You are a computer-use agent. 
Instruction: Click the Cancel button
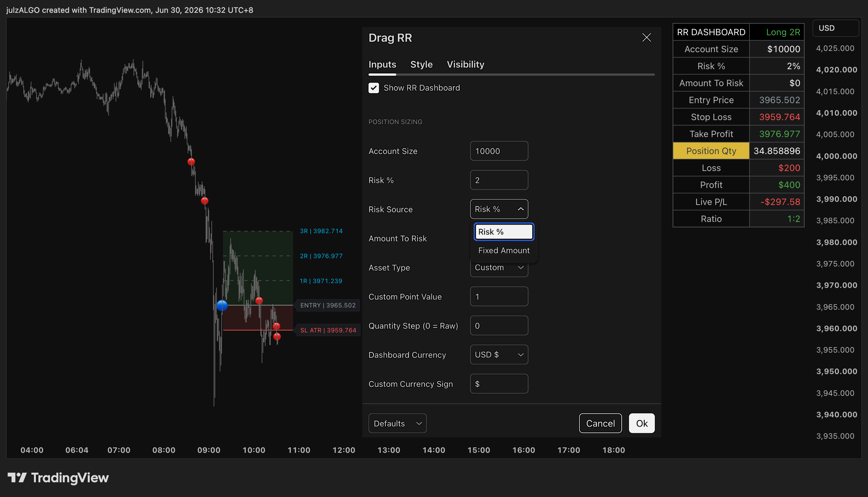click(x=601, y=423)
